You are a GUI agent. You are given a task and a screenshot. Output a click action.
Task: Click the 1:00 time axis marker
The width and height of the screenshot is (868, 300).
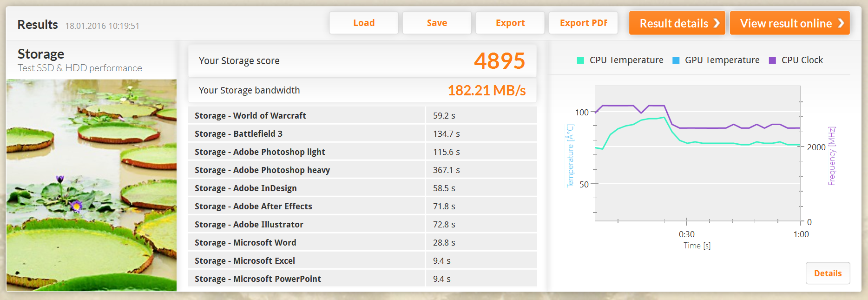tap(801, 234)
